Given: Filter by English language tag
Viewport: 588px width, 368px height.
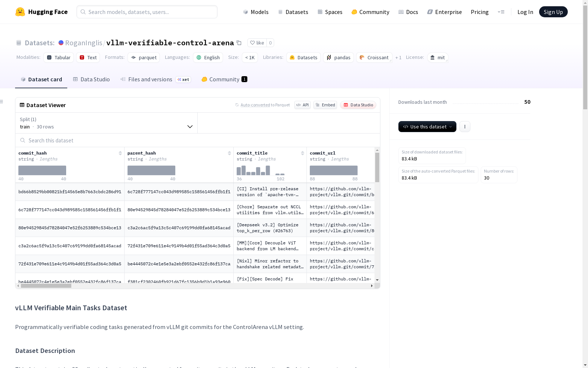Looking at the screenshot, I should coord(208,57).
